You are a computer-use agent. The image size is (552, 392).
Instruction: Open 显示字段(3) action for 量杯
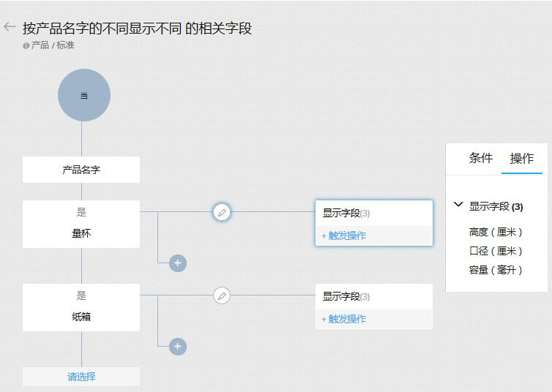pos(346,213)
